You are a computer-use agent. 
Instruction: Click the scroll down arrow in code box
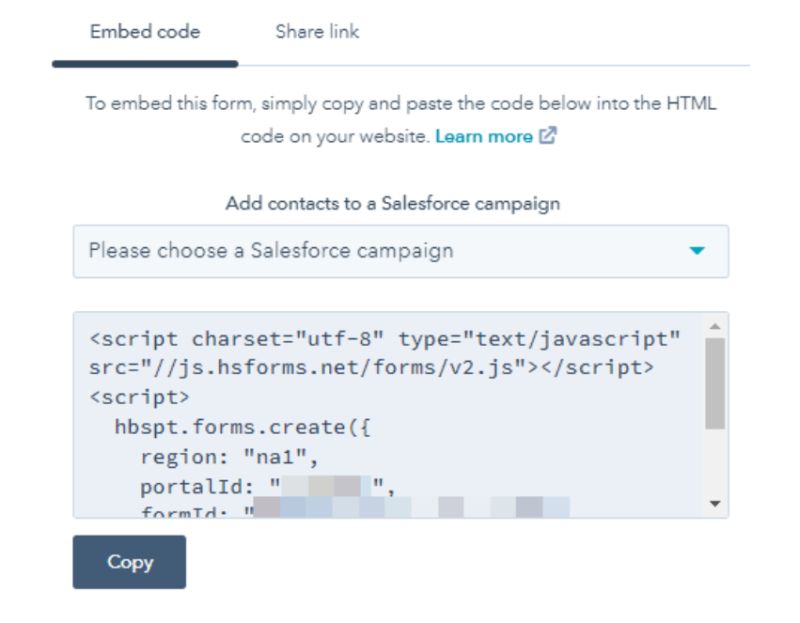pyautogui.click(x=714, y=503)
